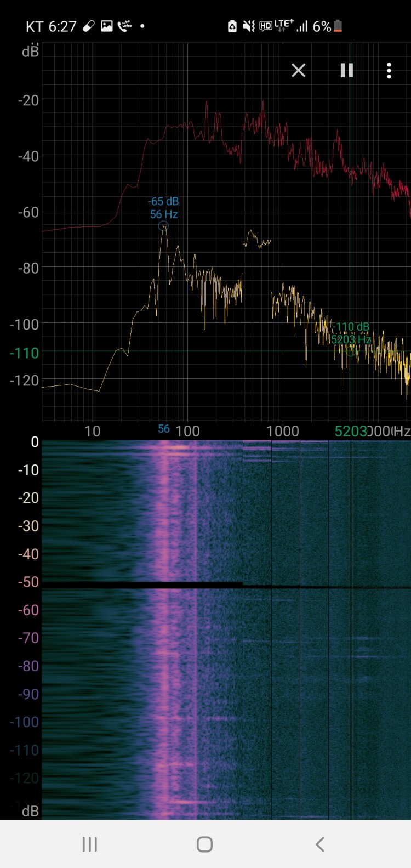Tap the 6% battery indicator
This screenshot has width=411, height=868.
pyautogui.click(x=327, y=26)
